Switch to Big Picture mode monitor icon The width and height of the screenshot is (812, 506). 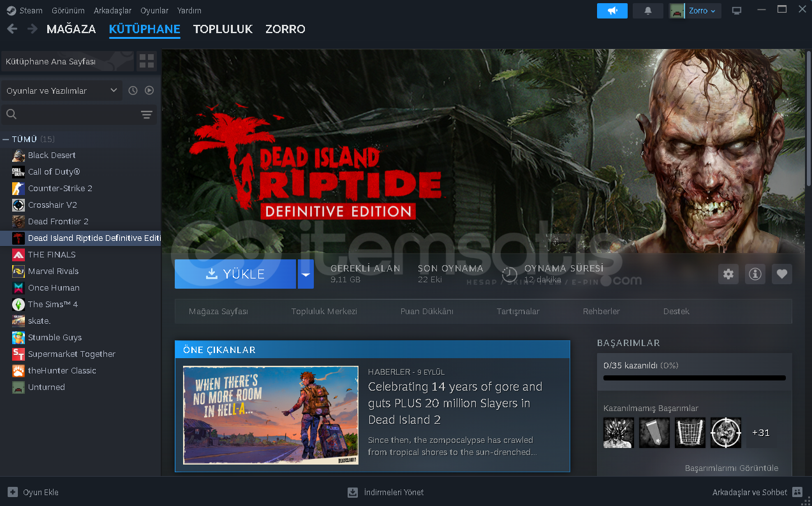point(737,11)
